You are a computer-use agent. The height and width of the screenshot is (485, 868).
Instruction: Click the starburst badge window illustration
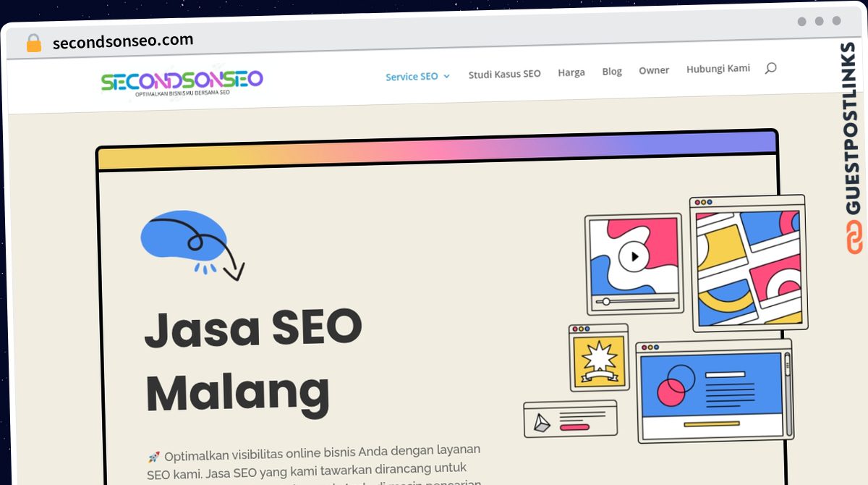[x=598, y=358]
